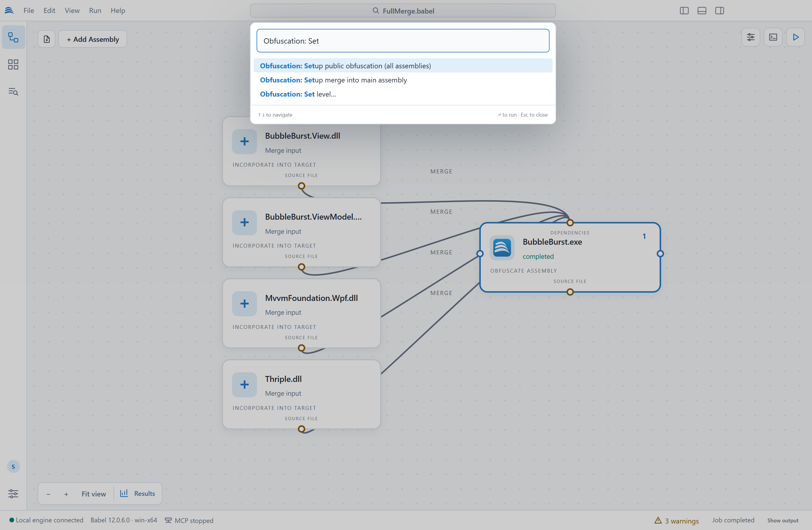
Task: Click Show output in status bar
Action: 783,521
